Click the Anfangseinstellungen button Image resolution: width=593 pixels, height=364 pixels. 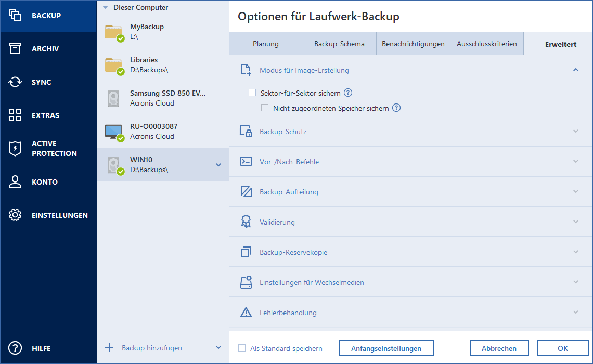coord(385,348)
